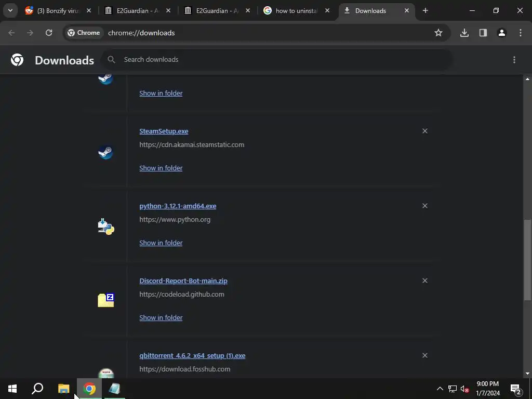Image resolution: width=532 pixels, height=399 pixels.
Task: Open Chrome tab search dropdown arrow
Action: click(x=10, y=10)
